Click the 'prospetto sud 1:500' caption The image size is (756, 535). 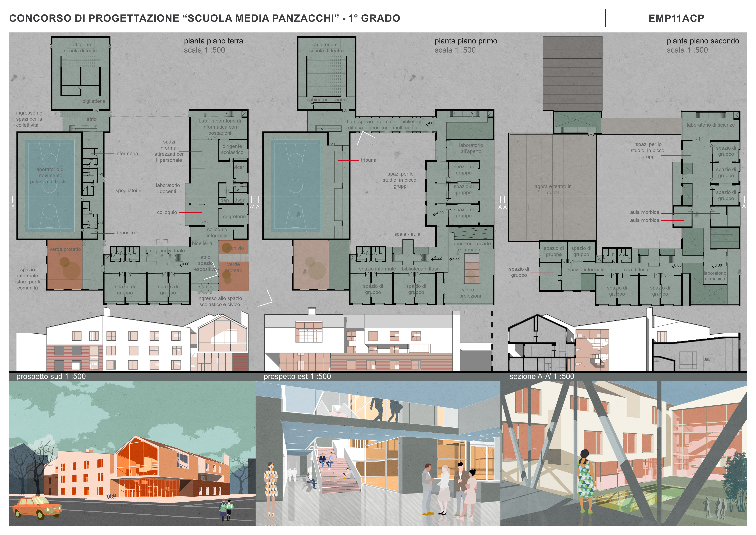(51, 376)
